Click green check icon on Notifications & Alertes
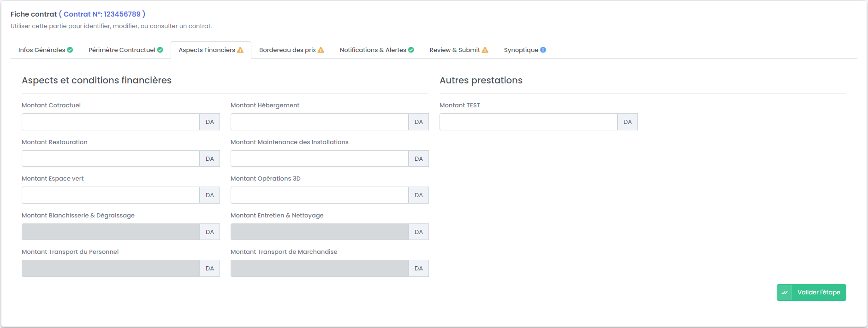The height and width of the screenshot is (328, 868). point(411,50)
